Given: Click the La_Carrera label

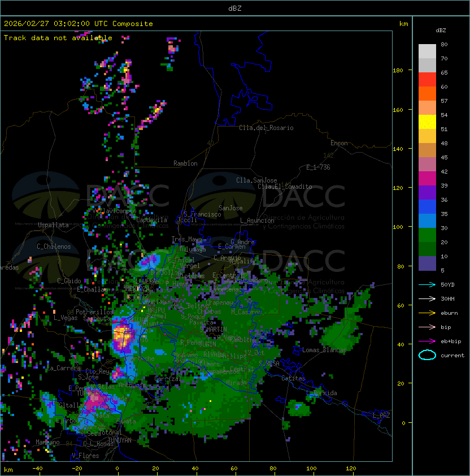Looking at the screenshot, I should tap(64, 368).
